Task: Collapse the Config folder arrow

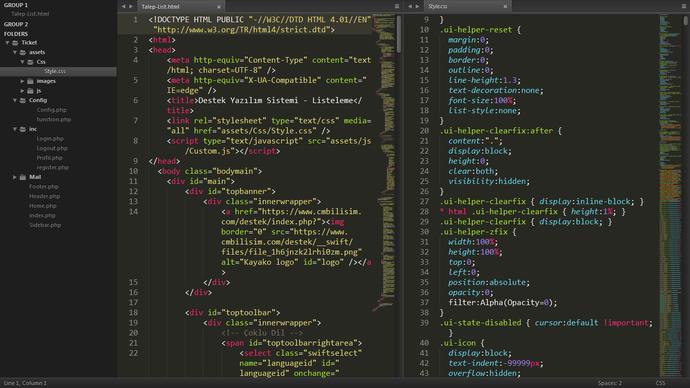Action: coord(15,101)
